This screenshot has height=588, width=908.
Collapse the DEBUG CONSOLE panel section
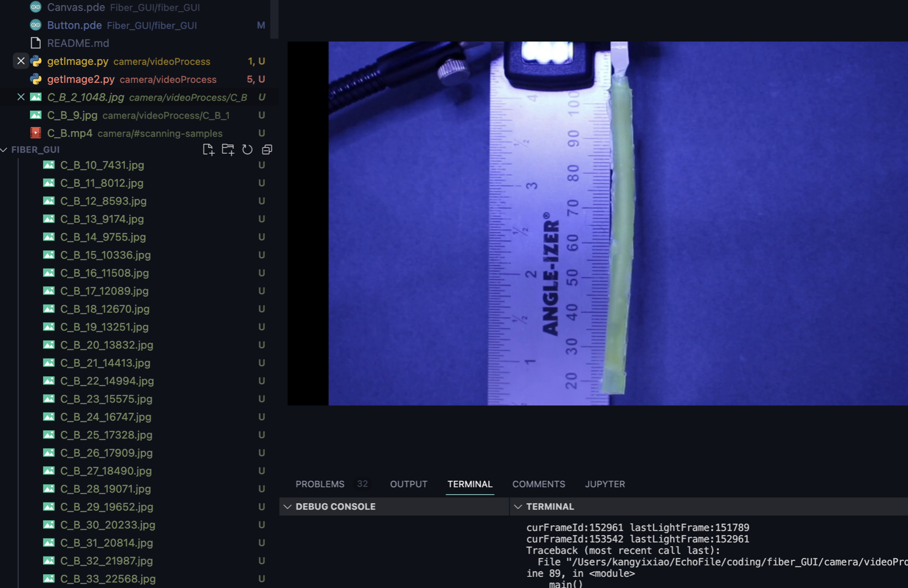click(287, 506)
